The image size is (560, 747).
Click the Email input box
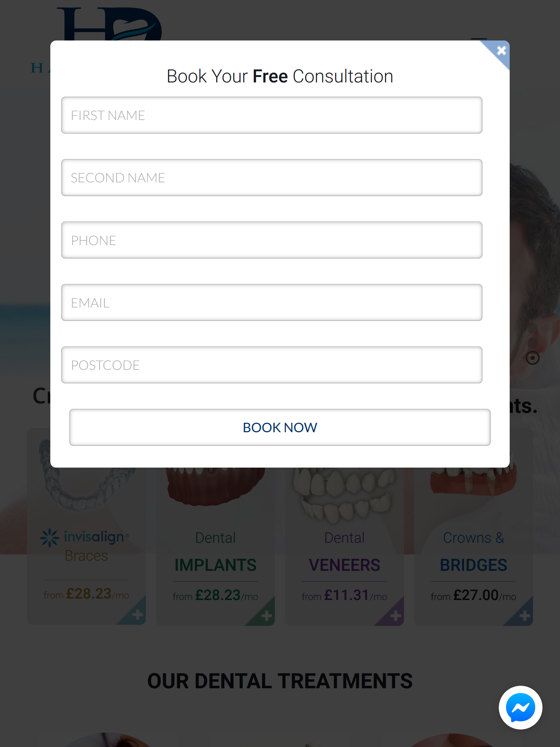click(x=272, y=302)
